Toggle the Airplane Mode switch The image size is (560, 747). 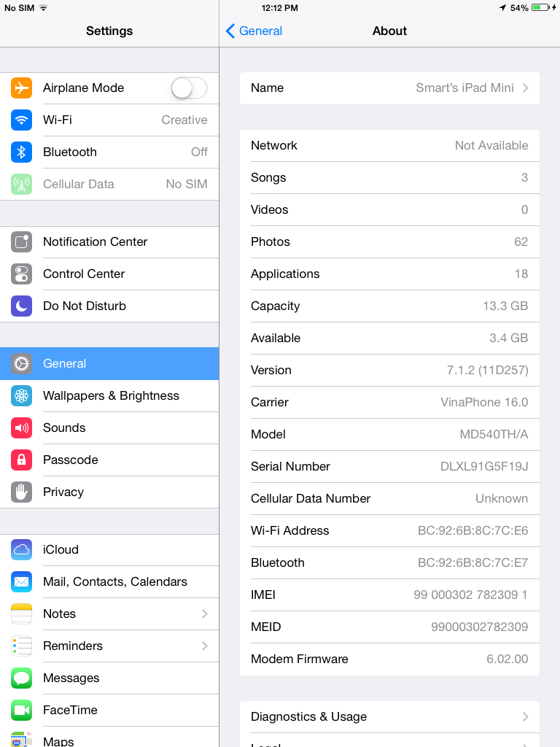(189, 88)
